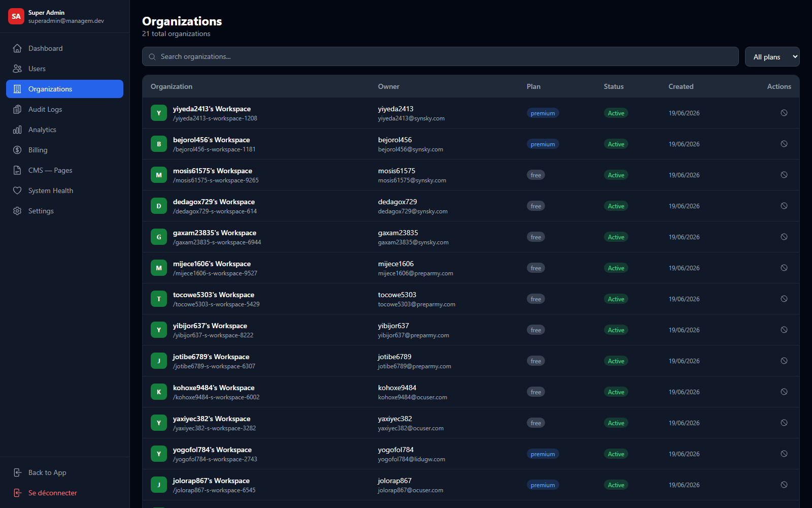This screenshot has width=812, height=508.
Task: Click premium badge in yogofol784 row
Action: pyautogui.click(x=543, y=454)
